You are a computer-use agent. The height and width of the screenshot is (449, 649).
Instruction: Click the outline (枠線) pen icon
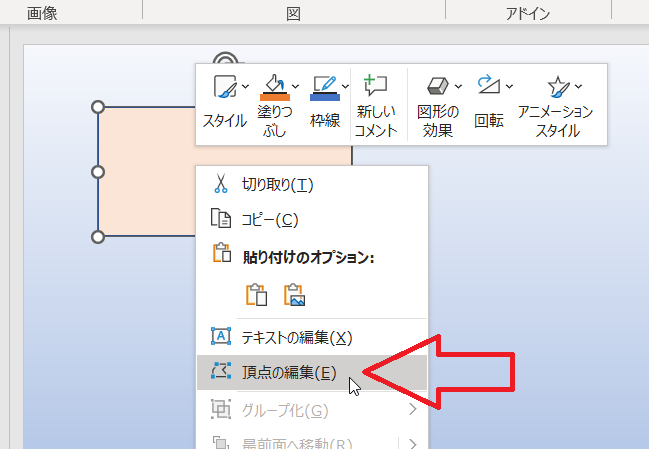[323, 84]
